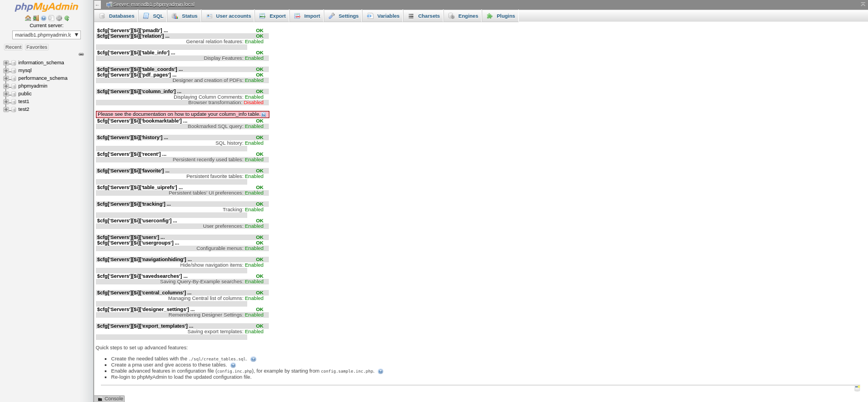Click the help icon beside create_tables.sql step
The height and width of the screenshot is (402, 868).
pos(253,359)
